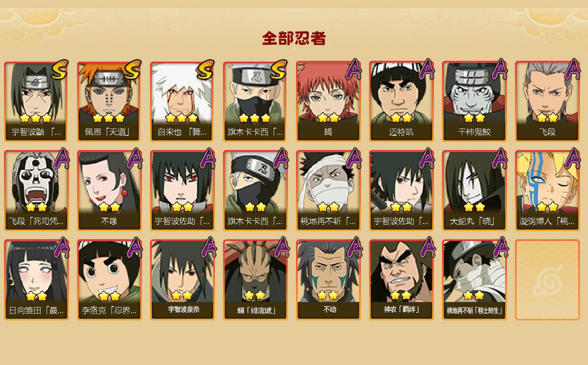Image resolution: width=588 pixels, height=365 pixels.
Task: Select the 宇智波鼬 S-rank ninja card
Action: point(36,101)
